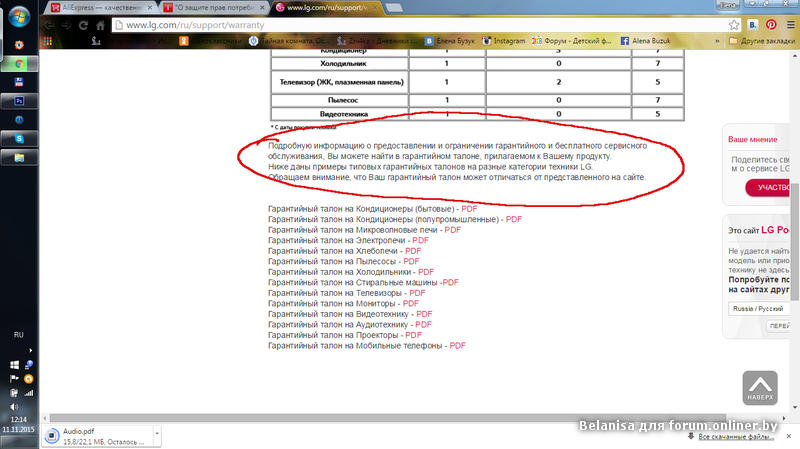Open the file explorer taskbar icon
800x449 pixels.
pyautogui.click(x=19, y=158)
